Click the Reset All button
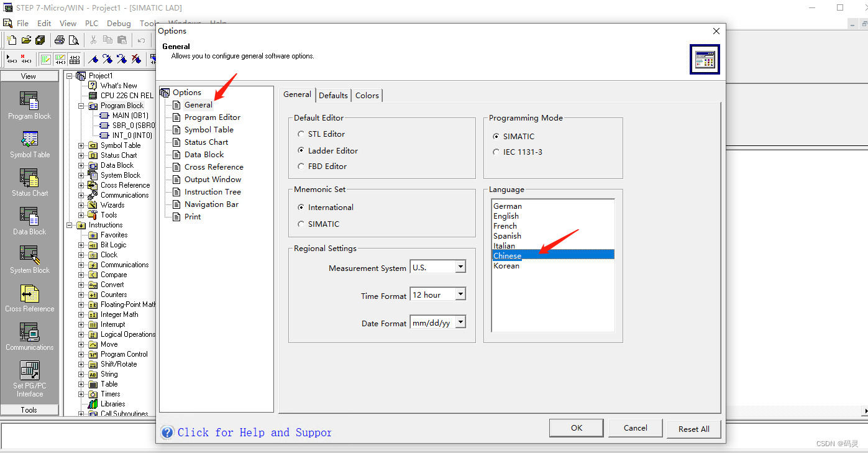The width and height of the screenshot is (868, 453). click(x=693, y=428)
